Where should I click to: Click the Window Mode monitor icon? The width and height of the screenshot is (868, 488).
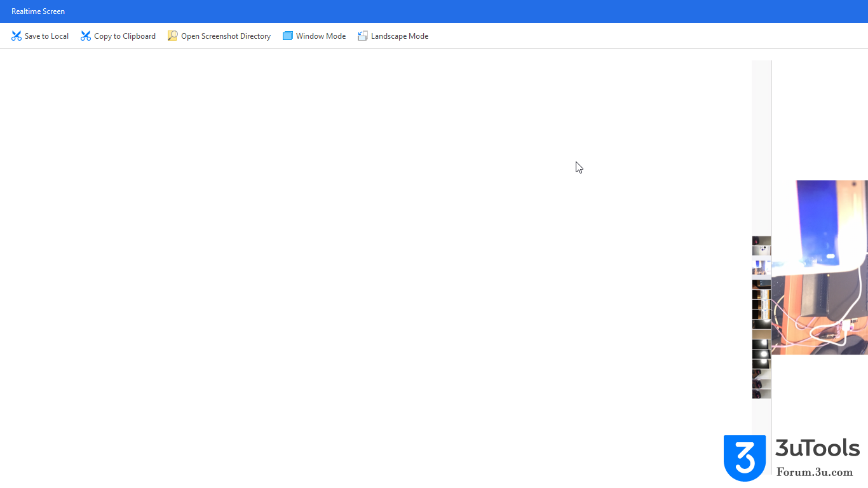(x=288, y=36)
